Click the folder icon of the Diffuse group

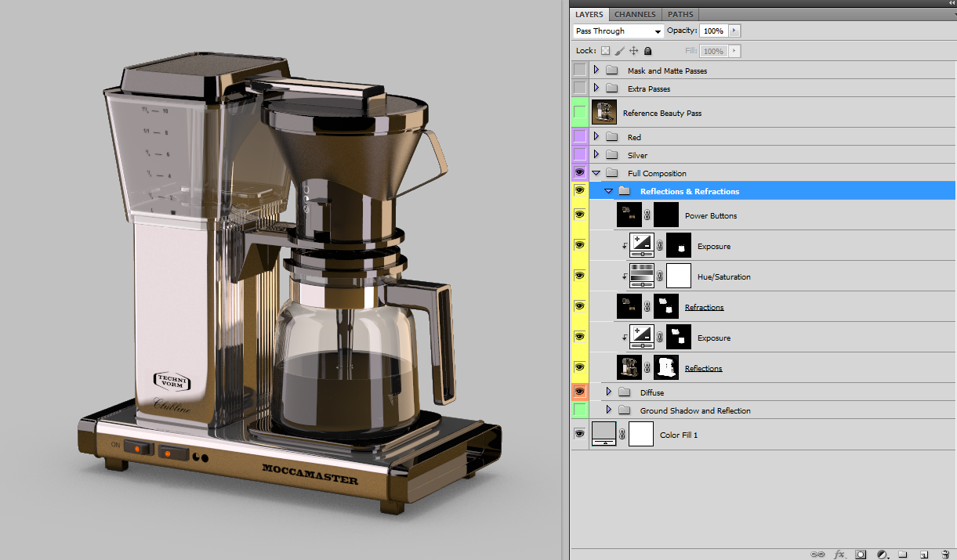coord(625,392)
